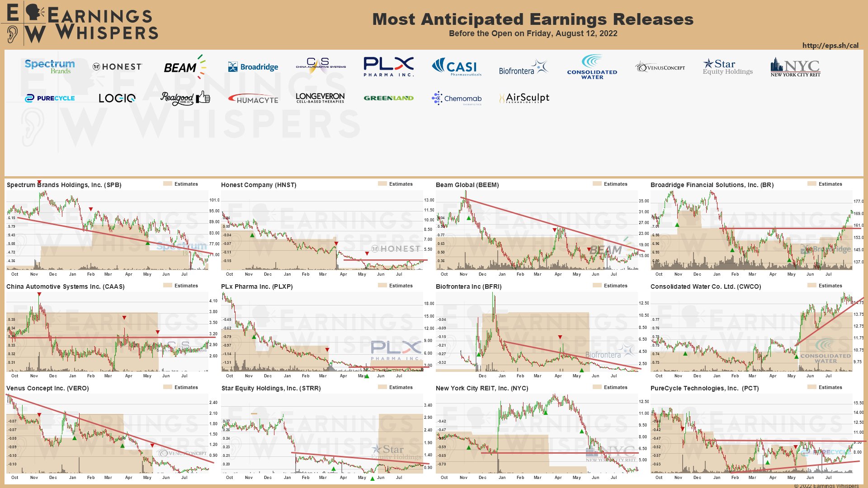This screenshot has width=868, height=488.
Task: Open the Honest Company (HNST) chart
Action: click(x=323, y=230)
